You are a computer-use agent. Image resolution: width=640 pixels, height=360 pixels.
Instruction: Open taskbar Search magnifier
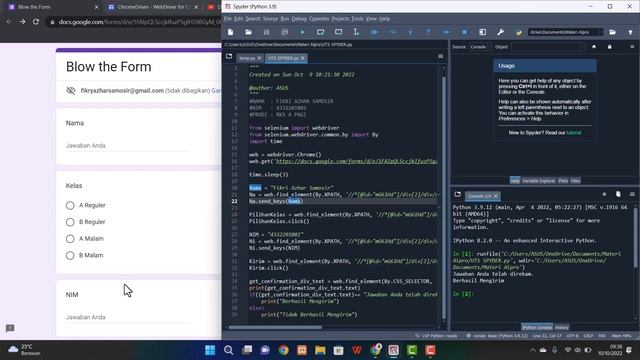click(229, 350)
